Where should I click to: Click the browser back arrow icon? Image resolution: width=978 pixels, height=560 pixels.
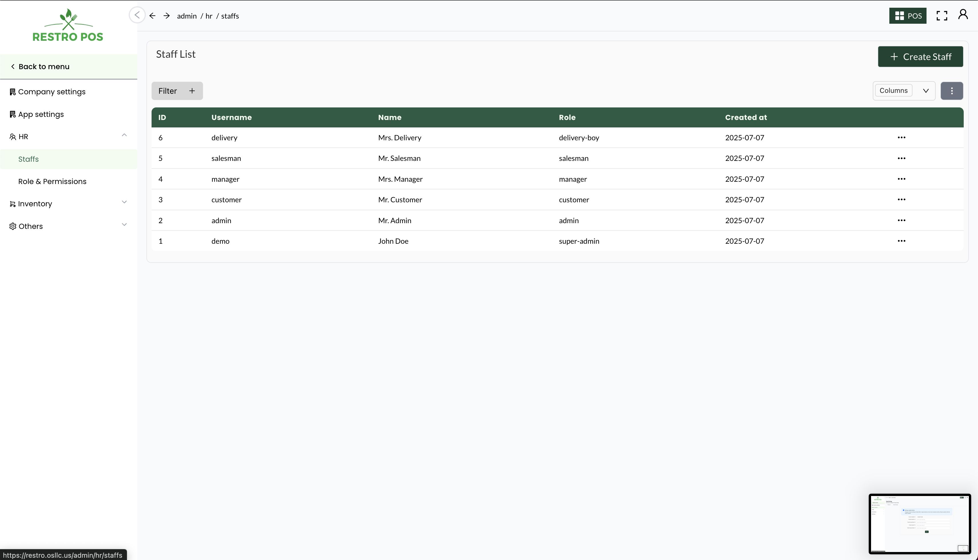152,16
